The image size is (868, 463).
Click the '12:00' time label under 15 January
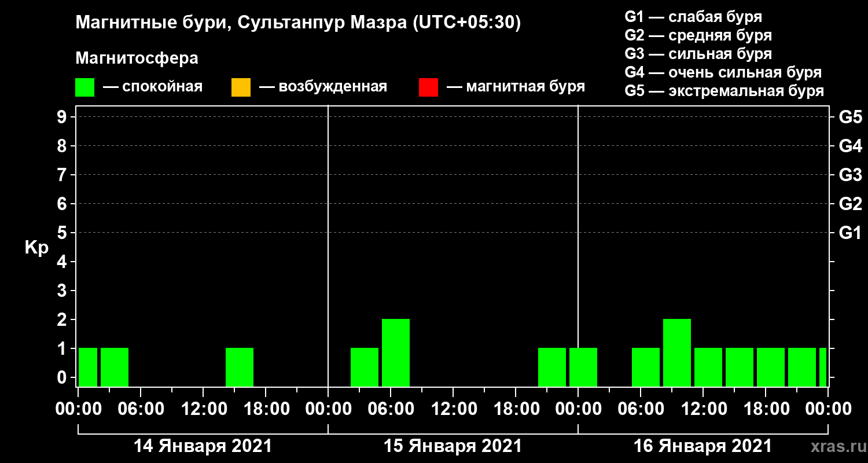click(x=453, y=409)
